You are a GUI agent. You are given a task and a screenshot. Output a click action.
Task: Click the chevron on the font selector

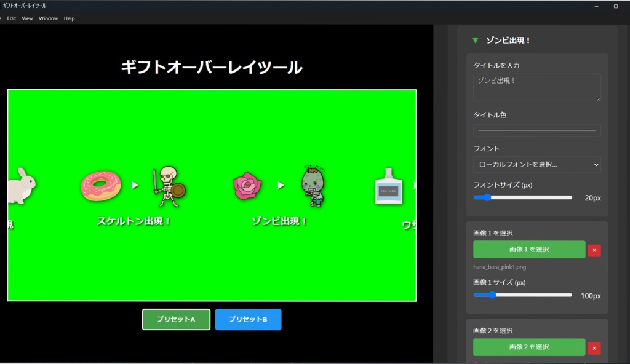(x=596, y=164)
